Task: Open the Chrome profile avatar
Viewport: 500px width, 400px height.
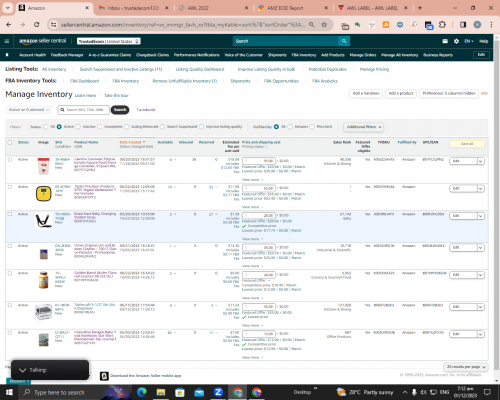Action: coord(477,25)
